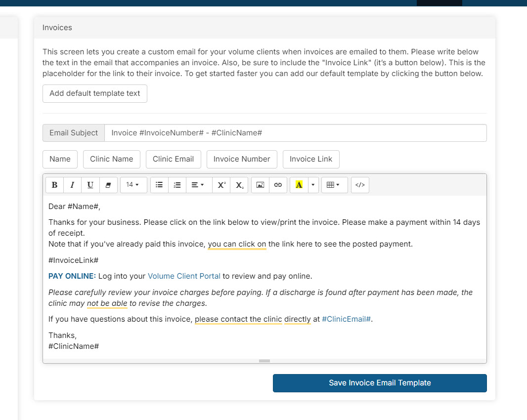Apply subscript formatting

click(239, 185)
